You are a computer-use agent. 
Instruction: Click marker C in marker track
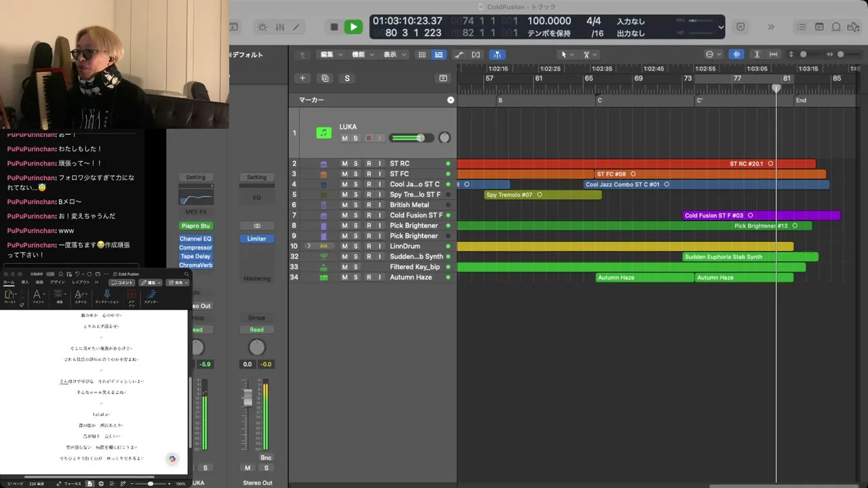click(x=599, y=100)
